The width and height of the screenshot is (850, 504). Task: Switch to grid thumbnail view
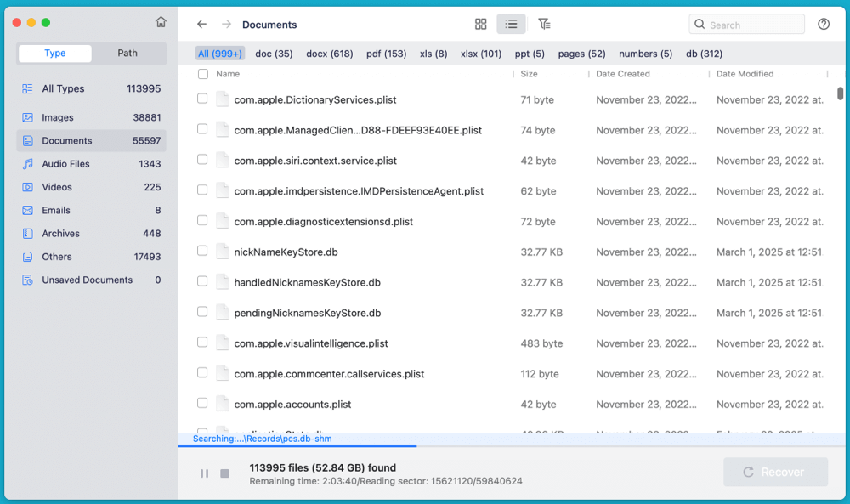(x=481, y=25)
